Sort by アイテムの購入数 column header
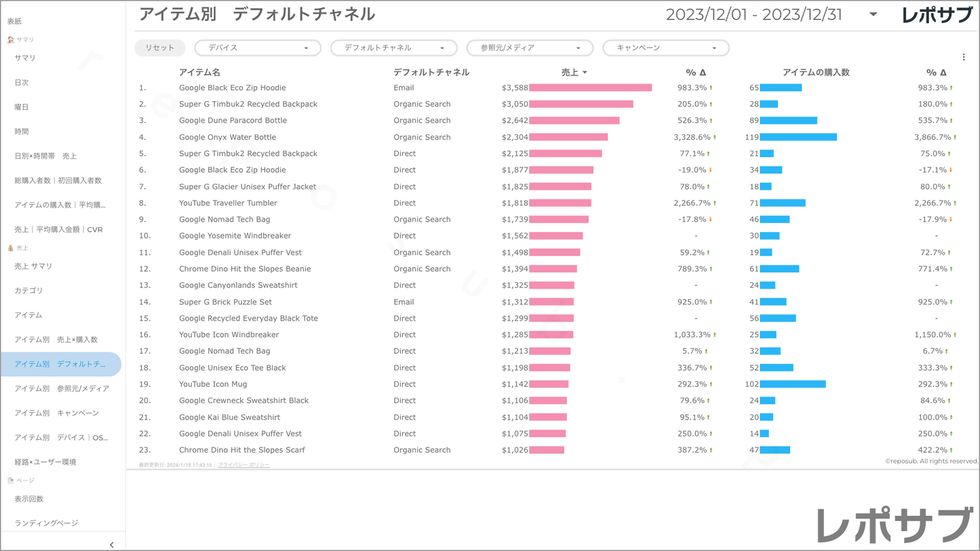The height and width of the screenshot is (551, 980). pyautogui.click(x=816, y=73)
